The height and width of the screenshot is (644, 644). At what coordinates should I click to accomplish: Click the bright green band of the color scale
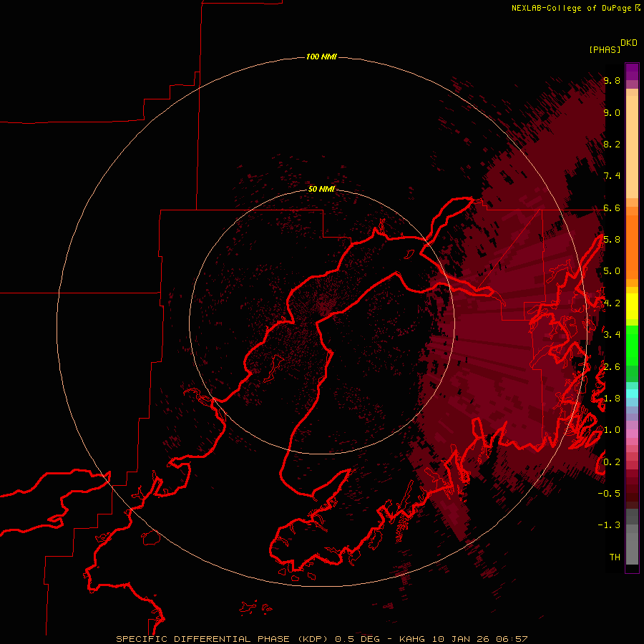coord(632,345)
